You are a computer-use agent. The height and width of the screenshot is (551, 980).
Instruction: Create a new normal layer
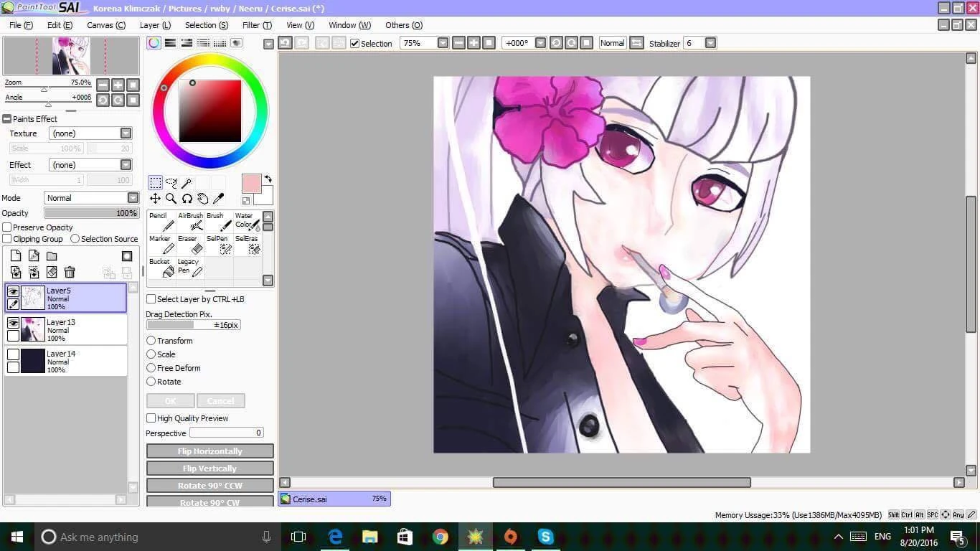(x=16, y=256)
